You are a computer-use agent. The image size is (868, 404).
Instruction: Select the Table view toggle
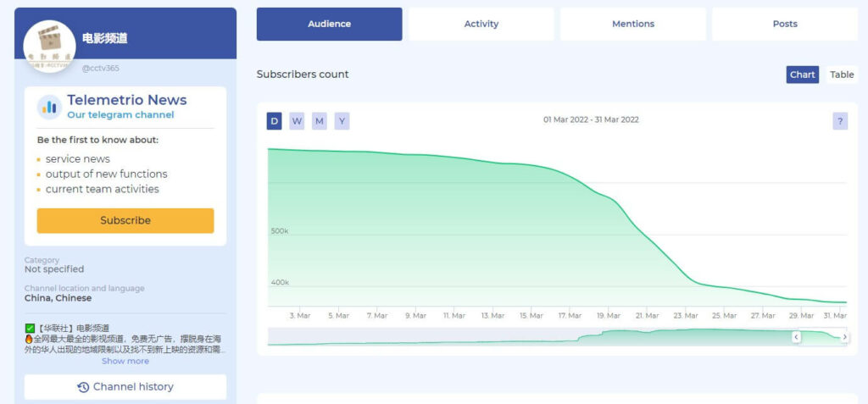842,75
